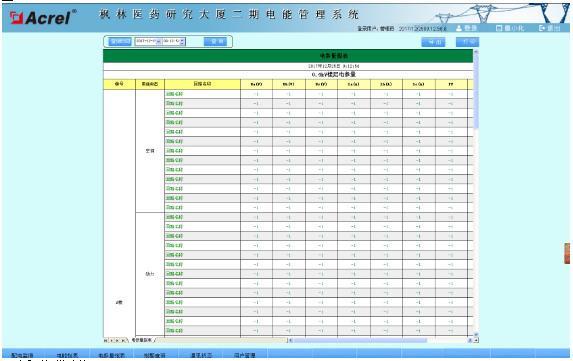Click the previous sheet arrow icon

coord(111,340)
